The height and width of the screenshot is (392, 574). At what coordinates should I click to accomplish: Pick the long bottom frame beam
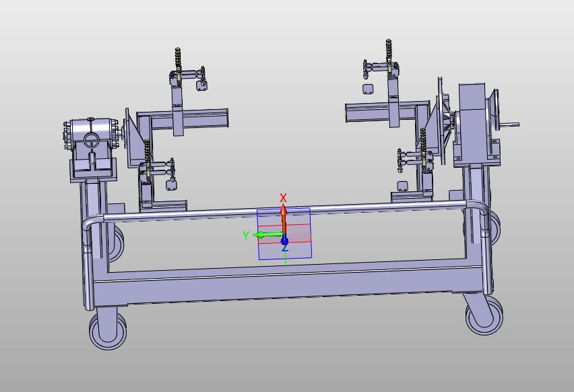[288, 286]
